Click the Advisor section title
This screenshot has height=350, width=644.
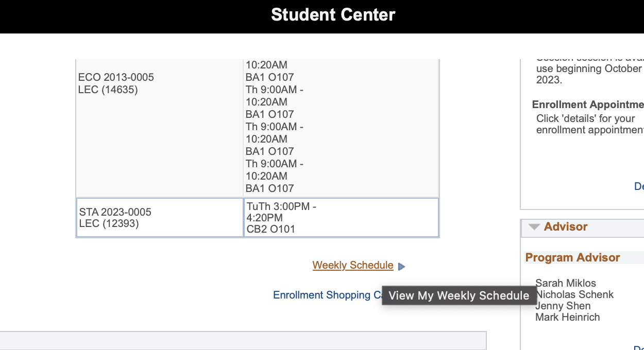pos(566,227)
